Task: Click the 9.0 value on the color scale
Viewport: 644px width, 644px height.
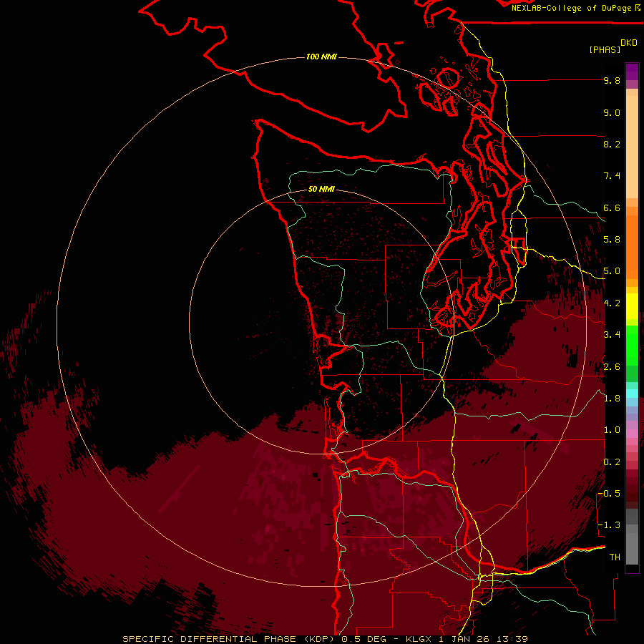Action: pyautogui.click(x=612, y=112)
